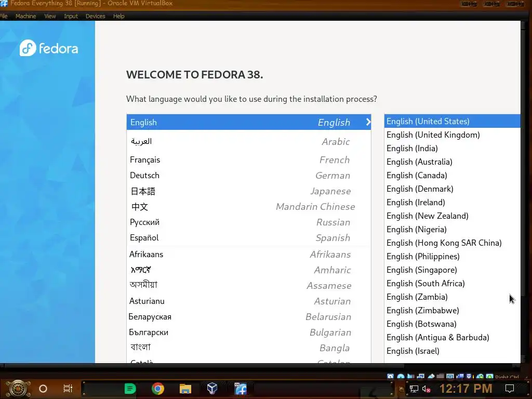Select English (South Africa) locale

coord(452,283)
